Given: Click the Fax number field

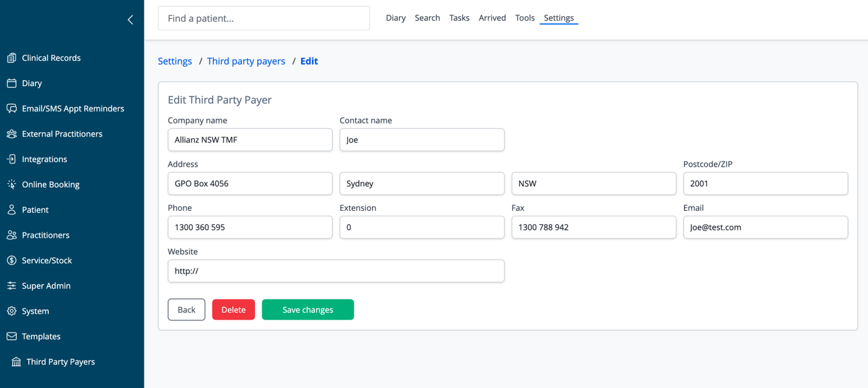Looking at the screenshot, I should coord(594,227).
